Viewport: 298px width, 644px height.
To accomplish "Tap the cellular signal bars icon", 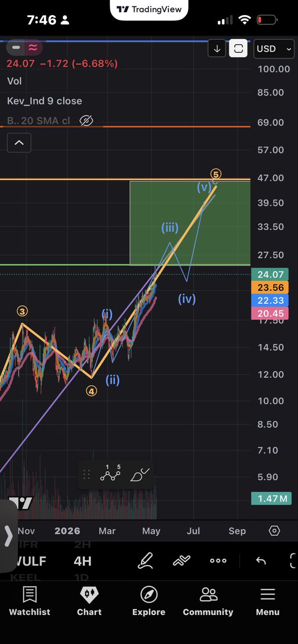I will click(x=226, y=20).
